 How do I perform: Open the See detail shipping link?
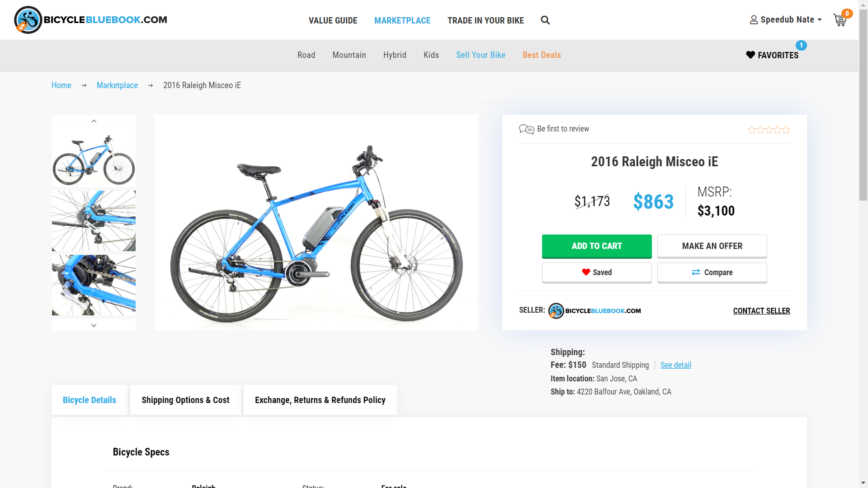coord(675,365)
